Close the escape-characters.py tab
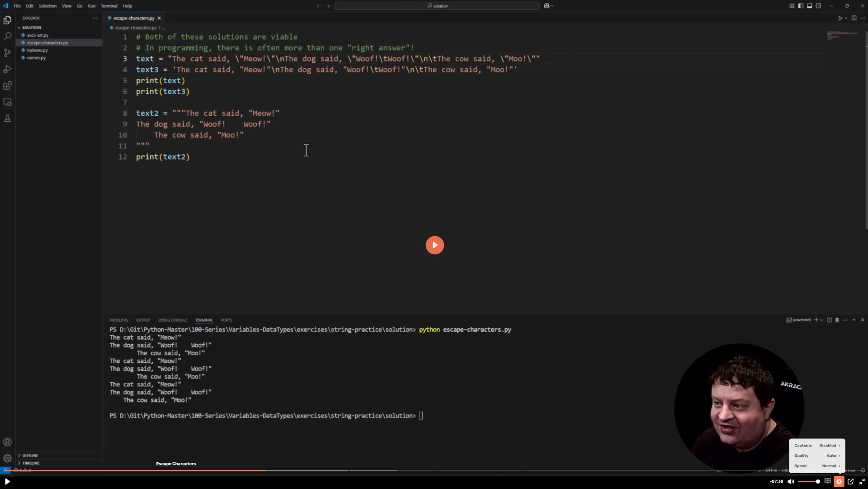The height and width of the screenshot is (489, 868). (x=159, y=18)
